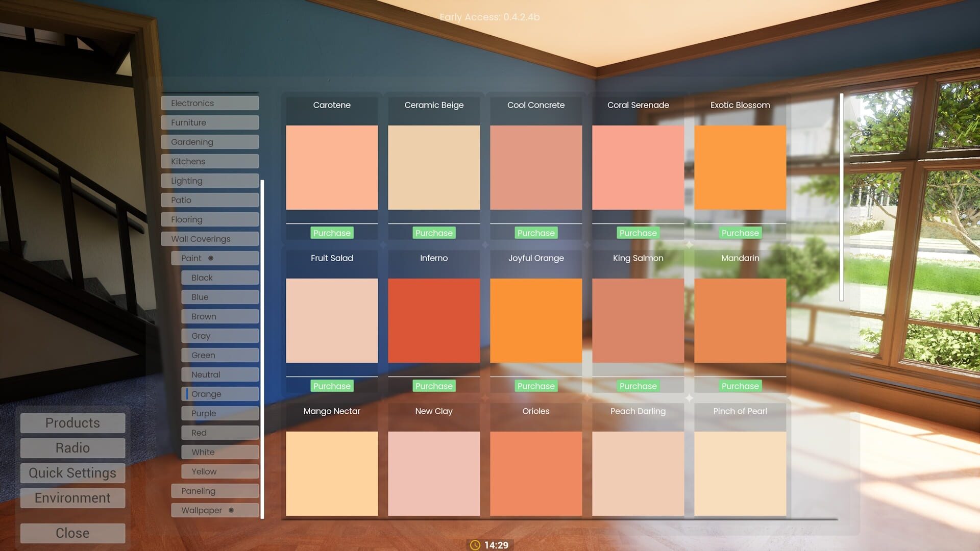Screen dimensions: 980x551
Task: Close the product catalog
Action: (x=72, y=533)
